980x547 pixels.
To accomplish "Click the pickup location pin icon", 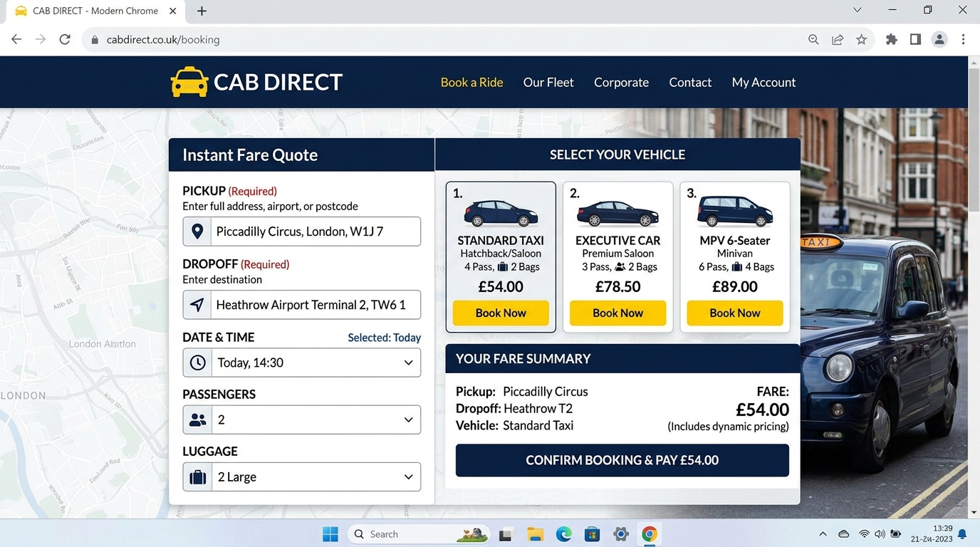I will pos(197,231).
